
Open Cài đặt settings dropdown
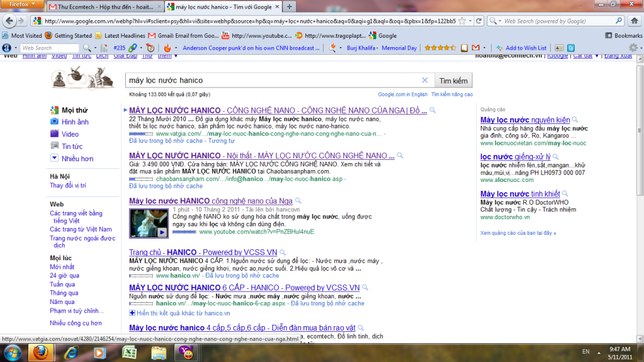click(x=585, y=55)
